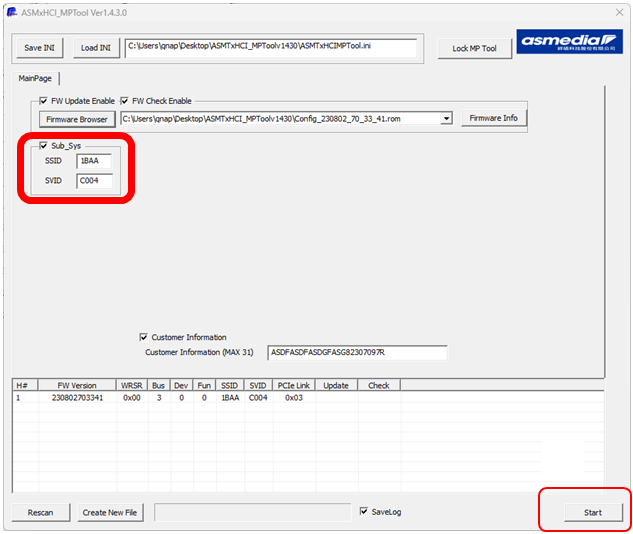Uncheck the Sub_Sys checkbox
This screenshot has height=534, width=633.
(43, 146)
